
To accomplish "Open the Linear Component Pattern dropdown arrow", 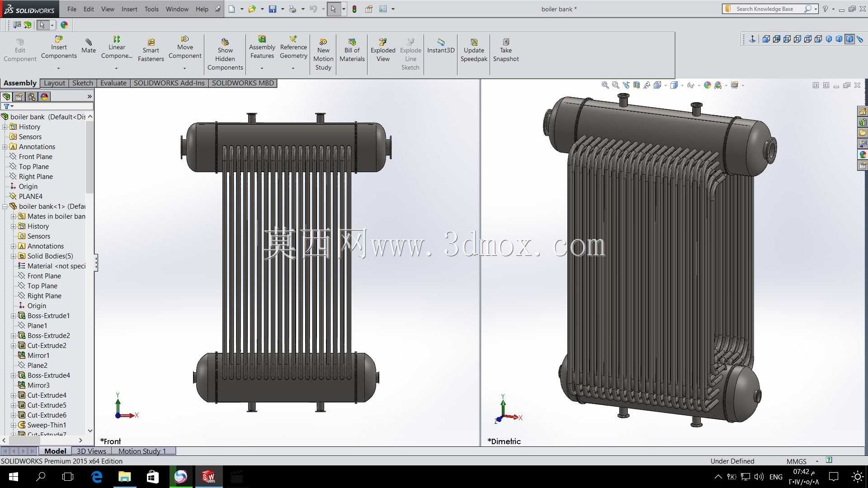I will point(116,68).
